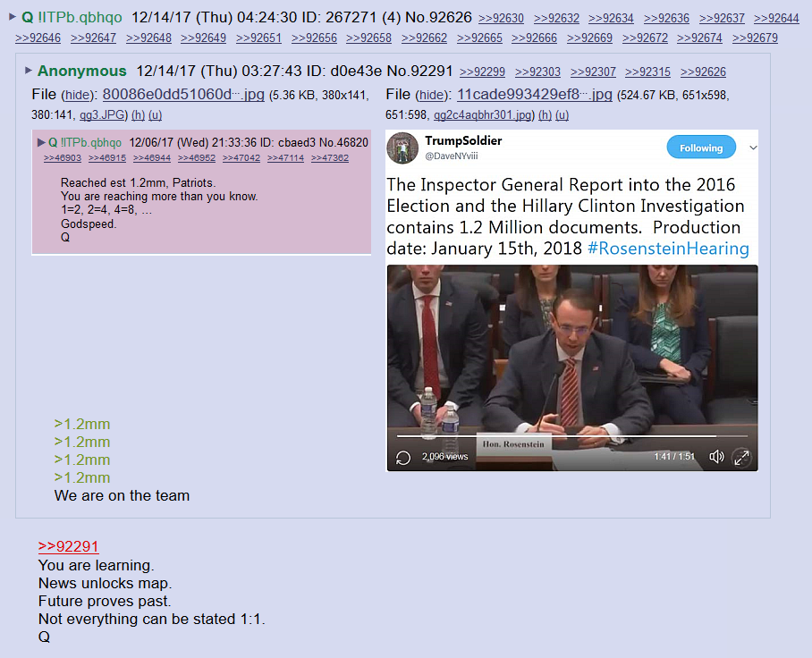
Task: Click the replay icon in the video player
Action: click(403, 458)
